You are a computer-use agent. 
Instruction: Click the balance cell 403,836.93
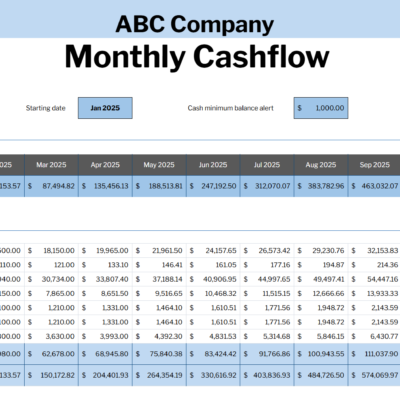coord(267,375)
